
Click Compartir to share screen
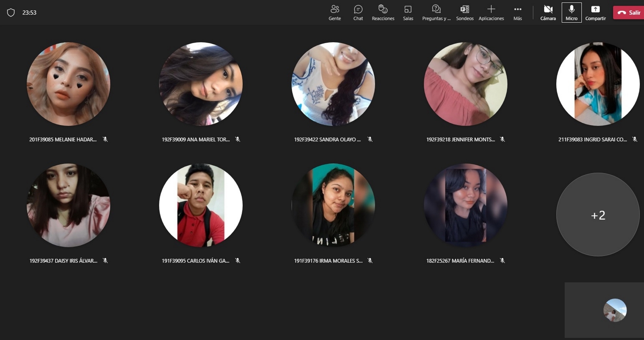click(595, 13)
